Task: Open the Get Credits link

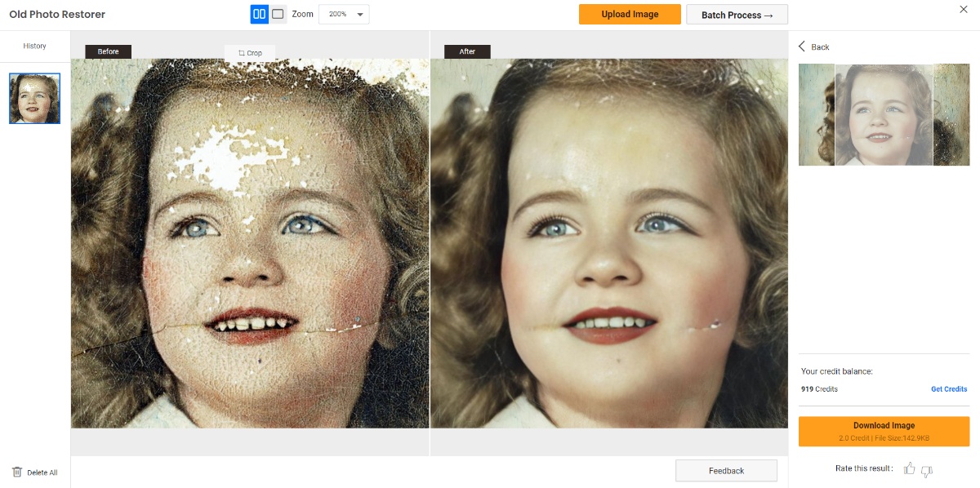Action: 949,389
